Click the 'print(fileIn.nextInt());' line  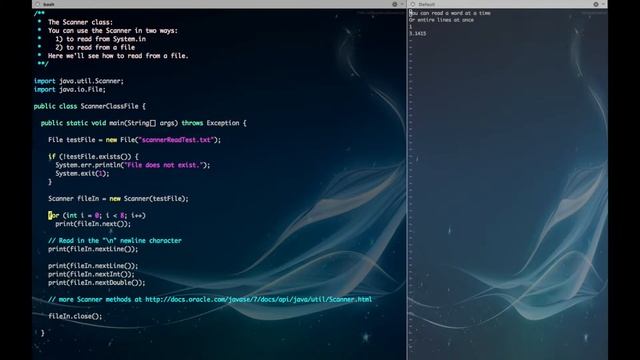click(x=91, y=274)
